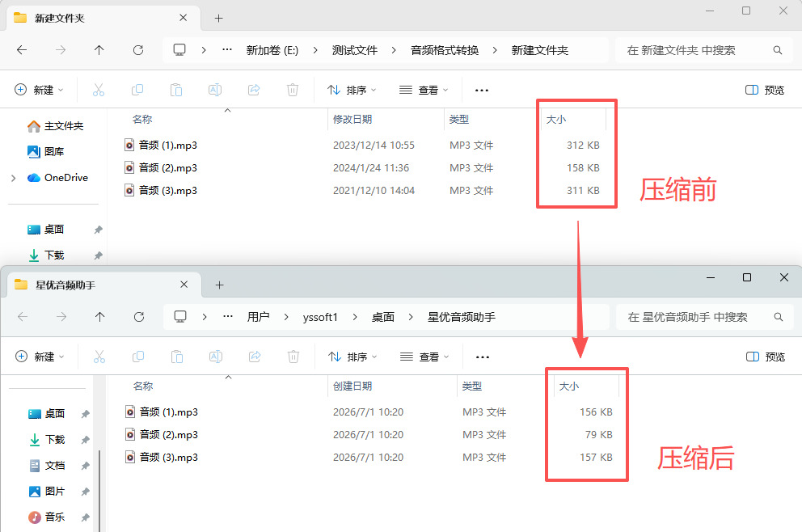Open 图库 in sidebar

click(x=45, y=151)
